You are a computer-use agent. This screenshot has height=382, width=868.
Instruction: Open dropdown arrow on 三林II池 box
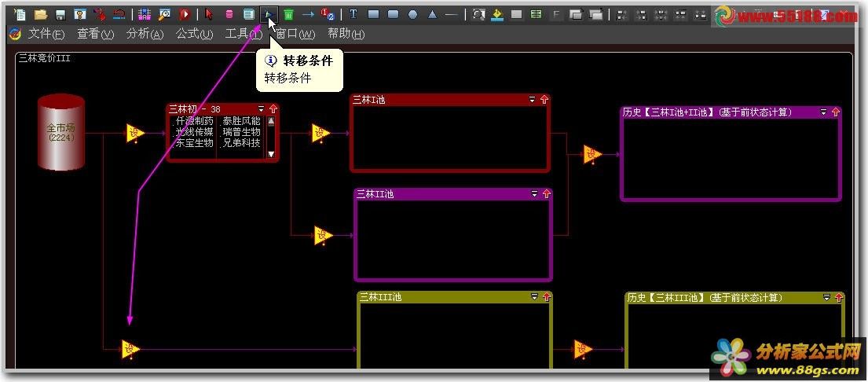[x=535, y=194]
